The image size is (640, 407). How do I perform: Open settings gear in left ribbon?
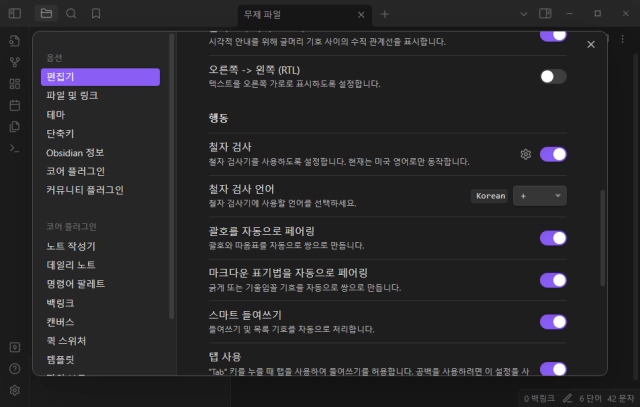[15, 390]
